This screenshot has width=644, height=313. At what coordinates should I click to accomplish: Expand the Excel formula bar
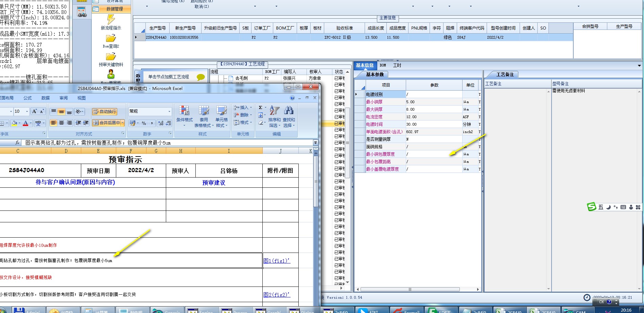pos(315,143)
